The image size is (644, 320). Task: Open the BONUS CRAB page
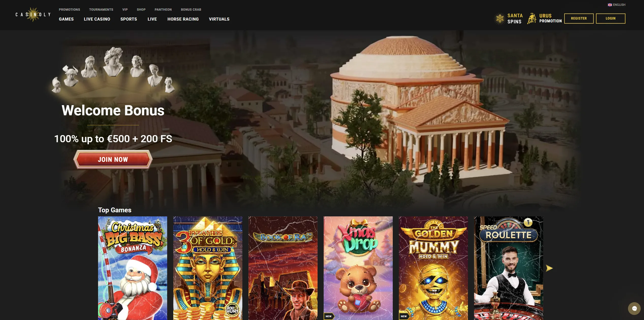[191, 9]
